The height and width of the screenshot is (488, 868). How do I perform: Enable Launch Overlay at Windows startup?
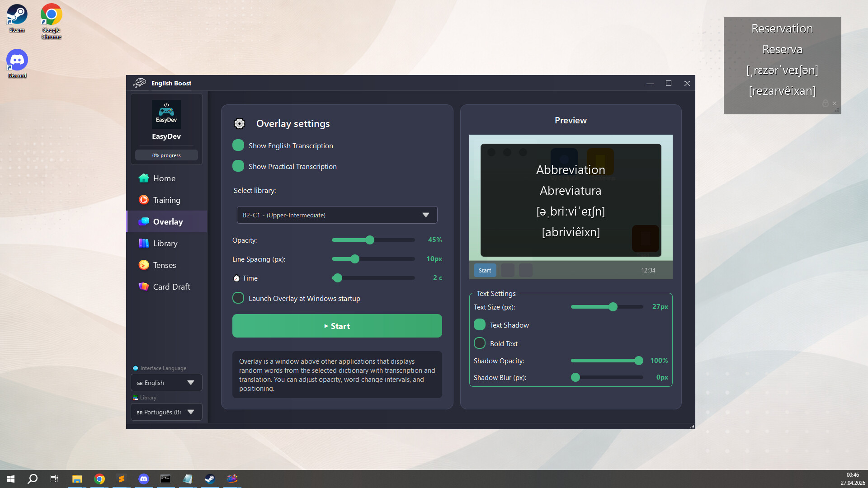pyautogui.click(x=238, y=298)
